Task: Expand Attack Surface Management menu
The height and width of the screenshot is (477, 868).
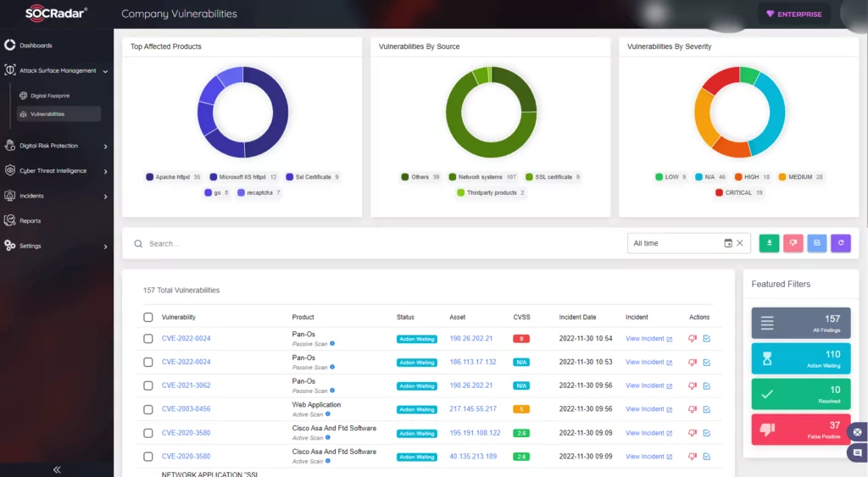Action: click(56, 71)
